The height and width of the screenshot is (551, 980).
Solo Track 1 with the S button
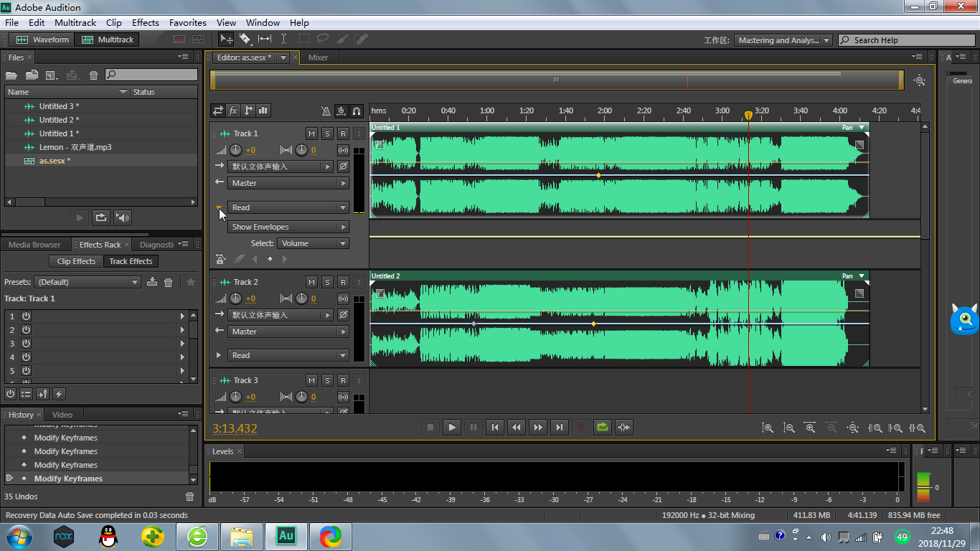[327, 133]
